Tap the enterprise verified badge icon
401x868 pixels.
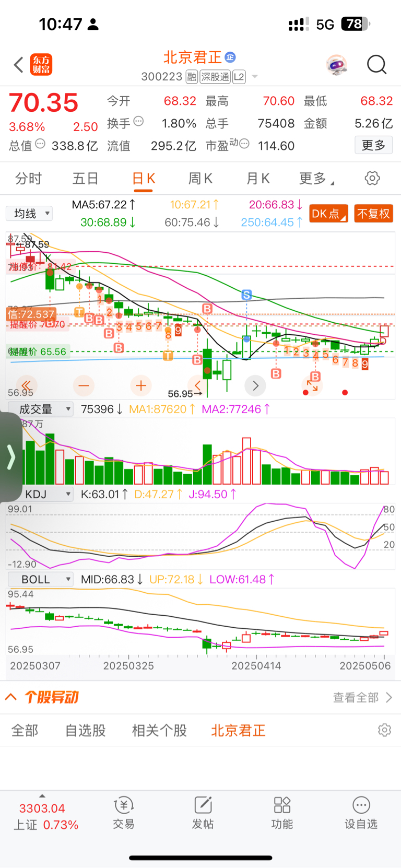230,57
